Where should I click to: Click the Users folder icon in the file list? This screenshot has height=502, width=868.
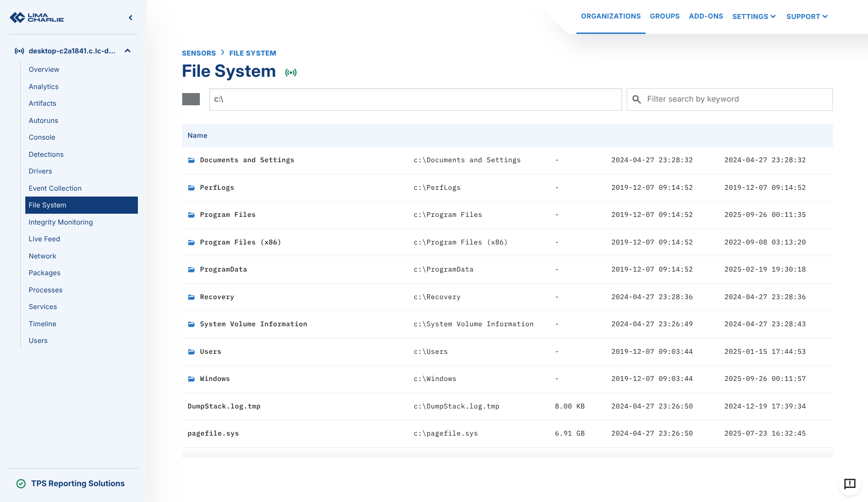point(192,352)
